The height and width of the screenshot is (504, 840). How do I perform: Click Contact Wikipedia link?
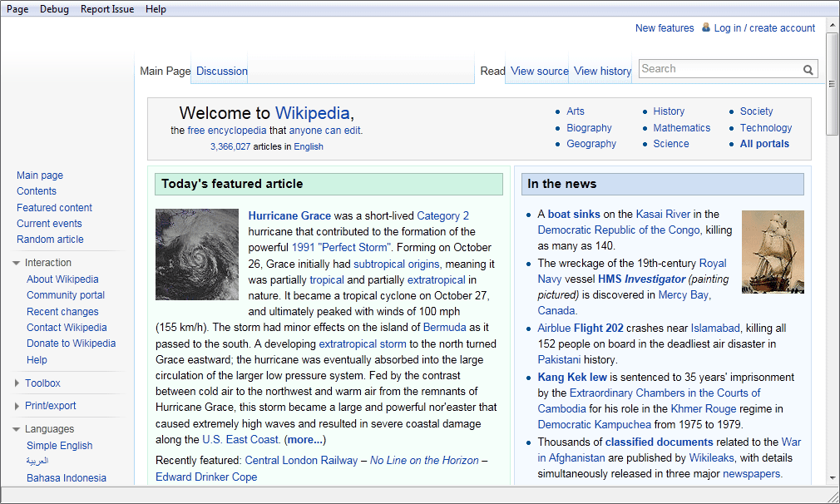click(x=67, y=327)
